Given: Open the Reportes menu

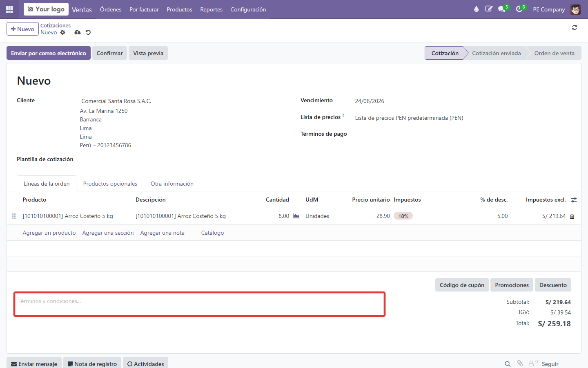Looking at the screenshot, I should coord(211,9).
